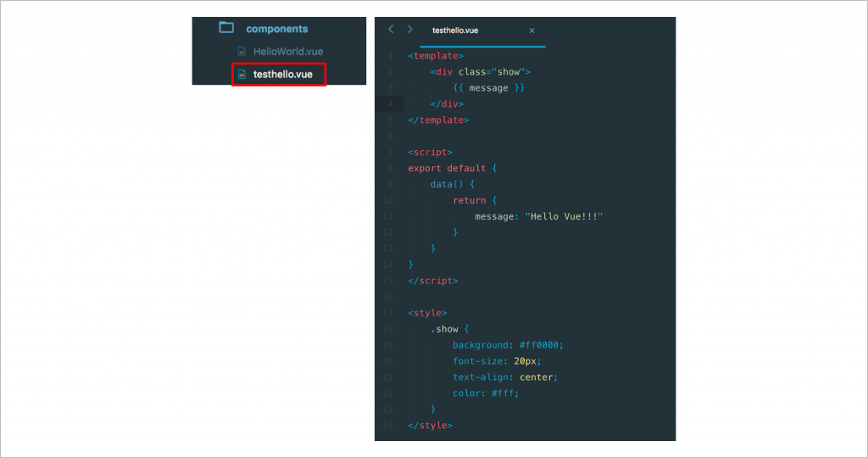This screenshot has width=868, height=458.
Task: Click the data() function line
Action: (x=453, y=184)
